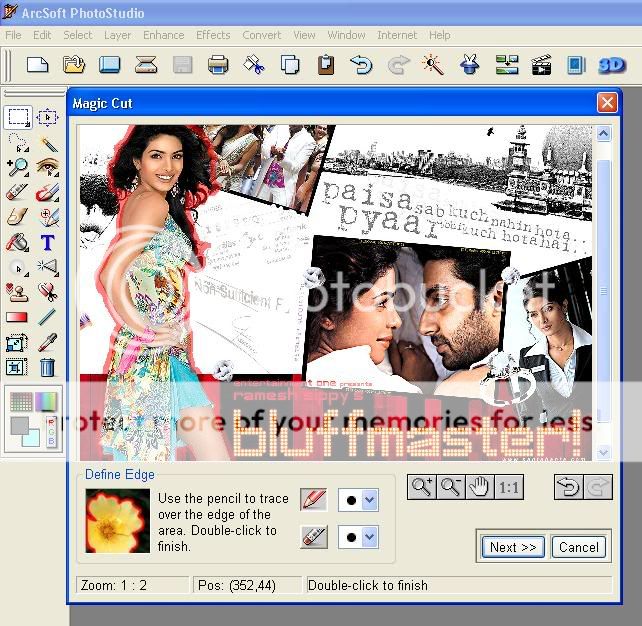Click the zoom out magnifier in Magic Cut

pos(450,487)
